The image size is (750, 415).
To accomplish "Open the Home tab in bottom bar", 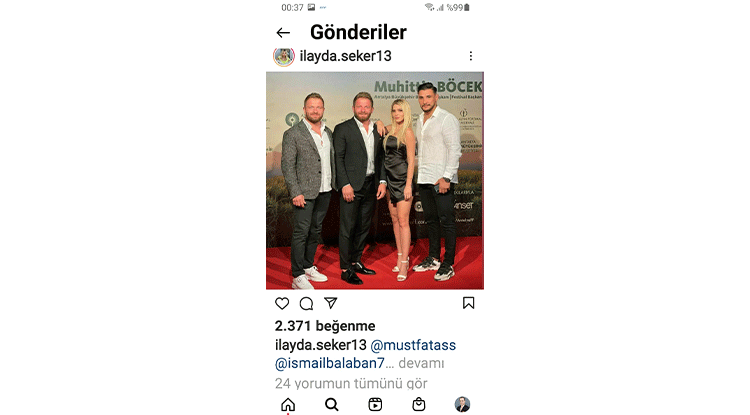I will 288,404.
